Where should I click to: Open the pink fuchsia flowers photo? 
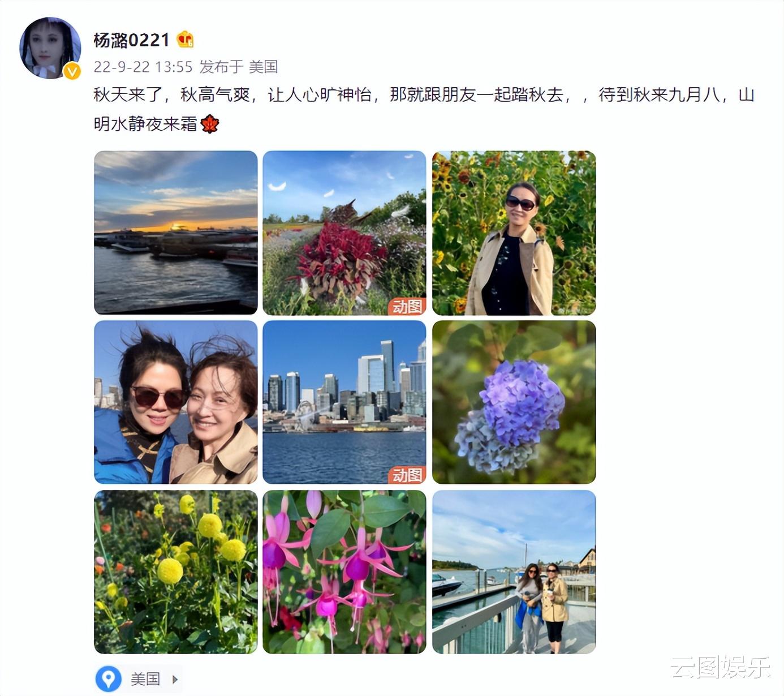(344, 572)
